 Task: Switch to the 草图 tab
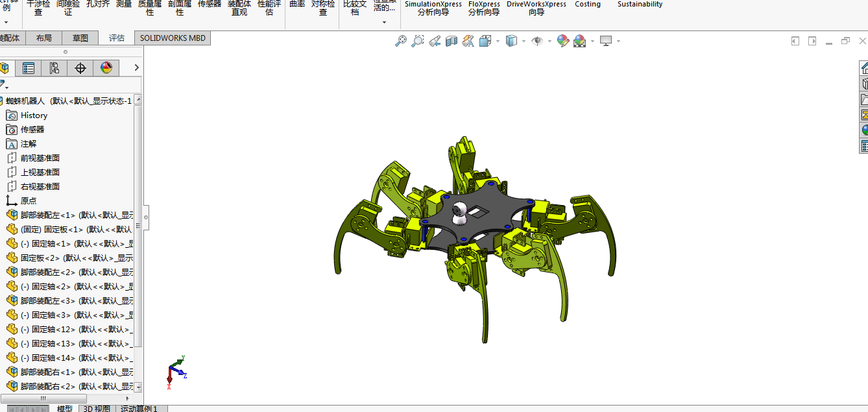(80, 38)
